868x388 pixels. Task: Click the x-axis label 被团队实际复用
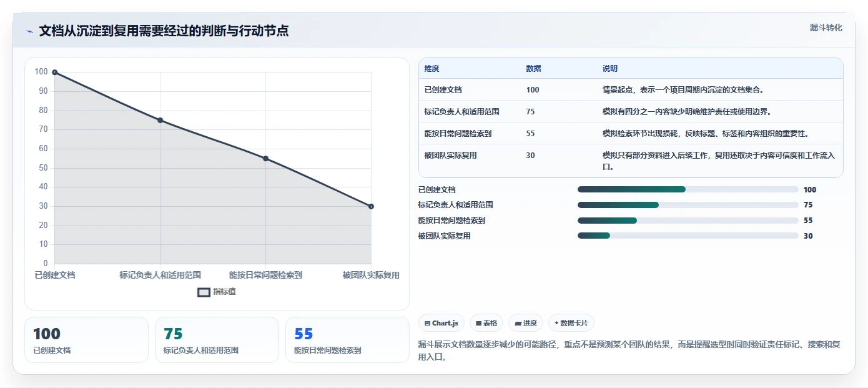pos(371,275)
